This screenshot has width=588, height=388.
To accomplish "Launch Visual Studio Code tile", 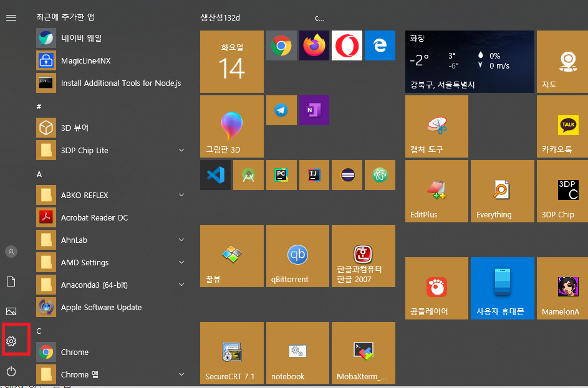I will 215,175.
